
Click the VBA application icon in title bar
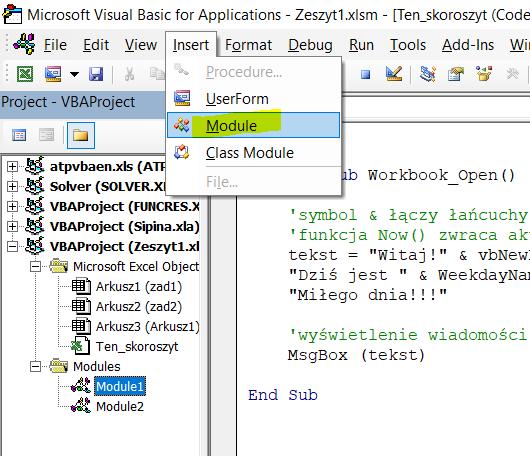pyautogui.click(x=12, y=14)
